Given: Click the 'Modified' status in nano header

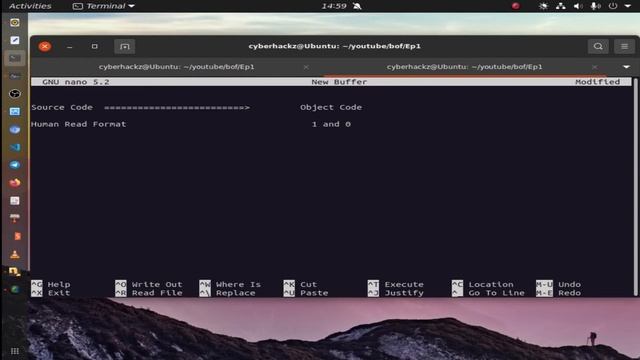Looking at the screenshot, I should (x=598, y=82).
